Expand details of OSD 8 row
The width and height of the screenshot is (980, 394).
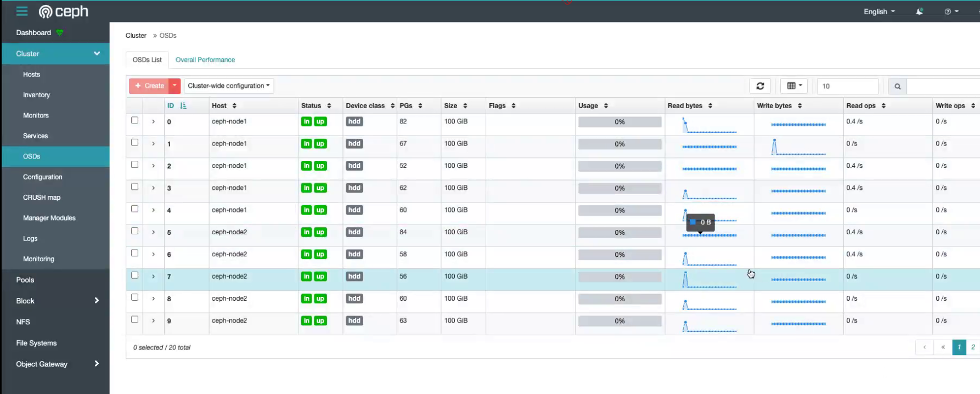[153, 299]
